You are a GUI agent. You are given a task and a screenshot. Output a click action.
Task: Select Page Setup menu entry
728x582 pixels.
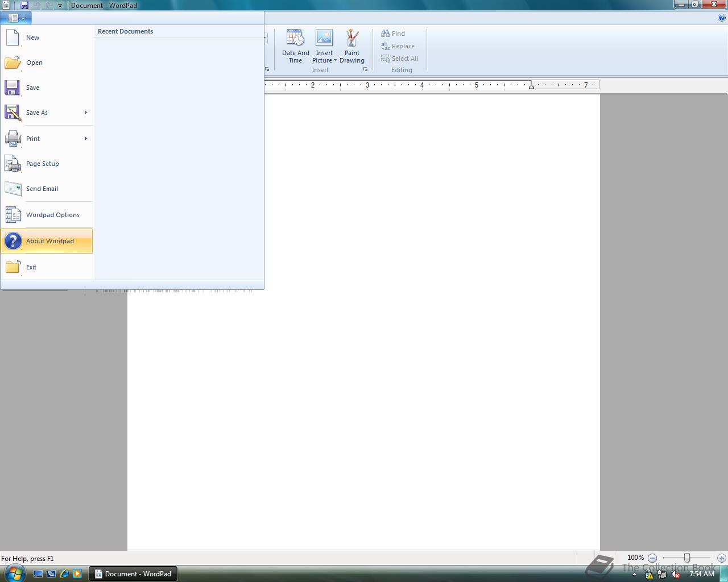click(47, 164)
